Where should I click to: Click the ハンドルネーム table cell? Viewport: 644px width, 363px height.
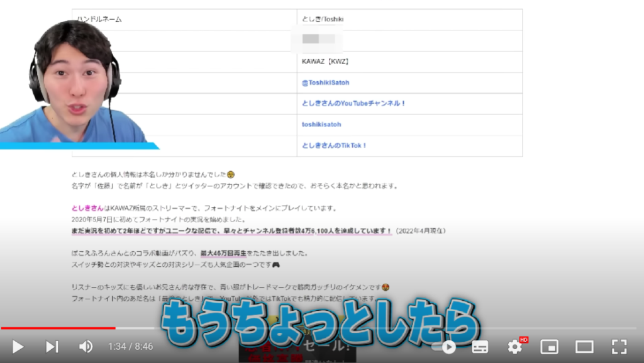point(184,20)
